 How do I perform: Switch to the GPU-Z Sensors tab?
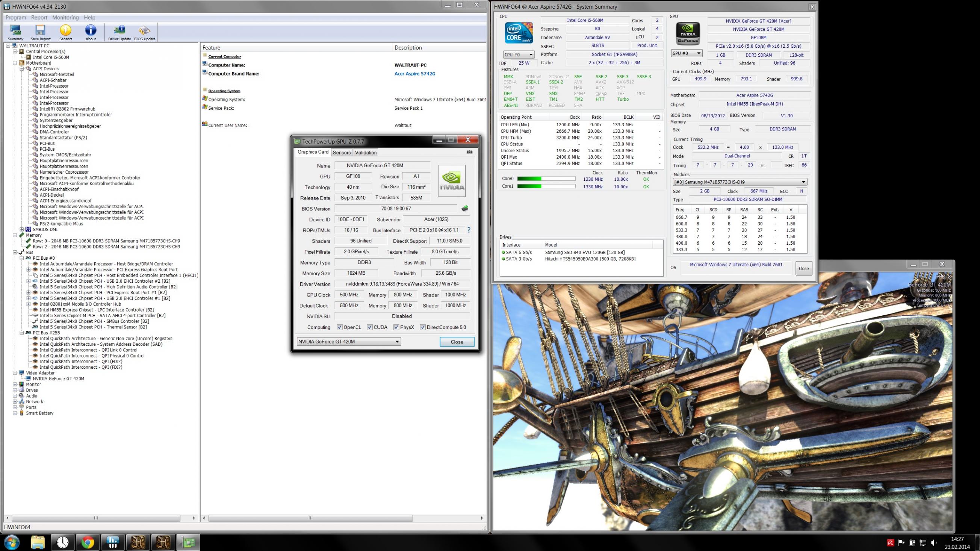(x=341, y=153)
